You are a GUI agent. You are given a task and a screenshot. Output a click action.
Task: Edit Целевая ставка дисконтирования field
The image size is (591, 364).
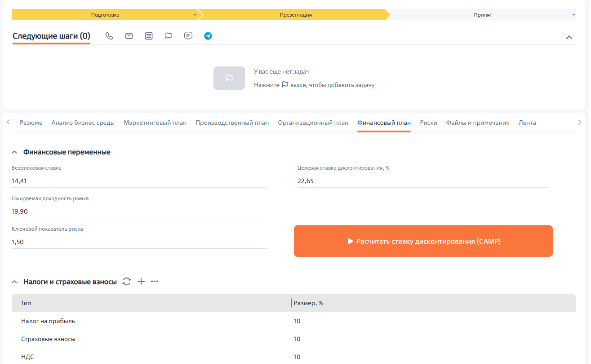[423, 181]
